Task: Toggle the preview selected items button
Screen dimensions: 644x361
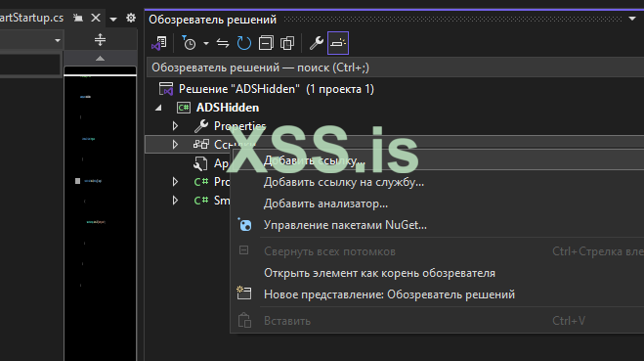Action: 338,43
